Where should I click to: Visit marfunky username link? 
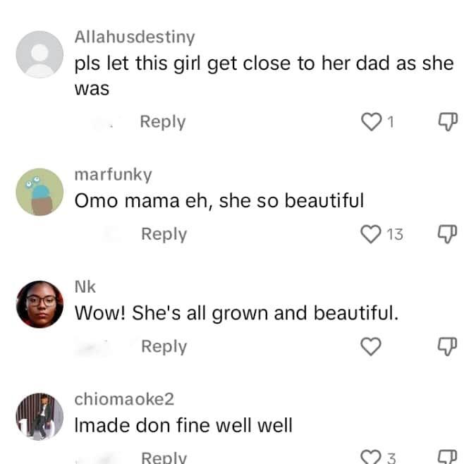(113, 174)
